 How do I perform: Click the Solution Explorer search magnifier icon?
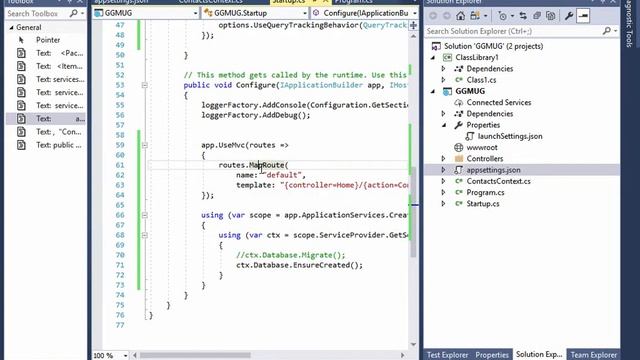[x=607, y=31]
